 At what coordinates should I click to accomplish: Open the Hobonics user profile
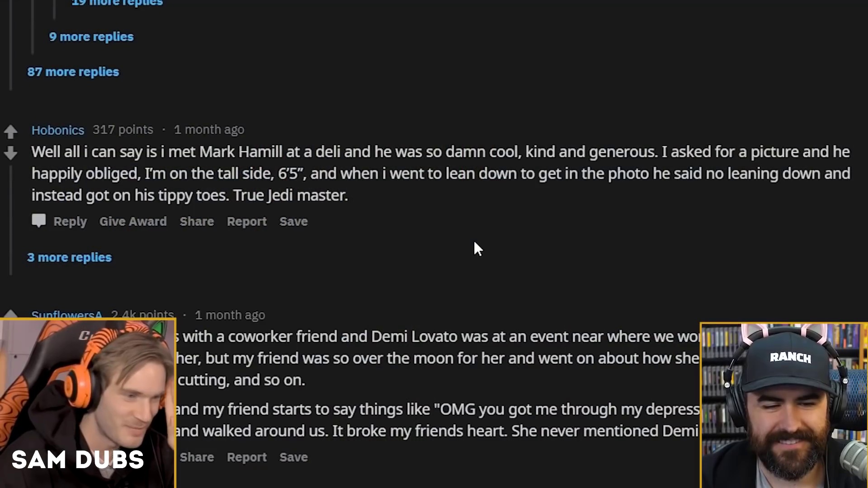(58, 130)
